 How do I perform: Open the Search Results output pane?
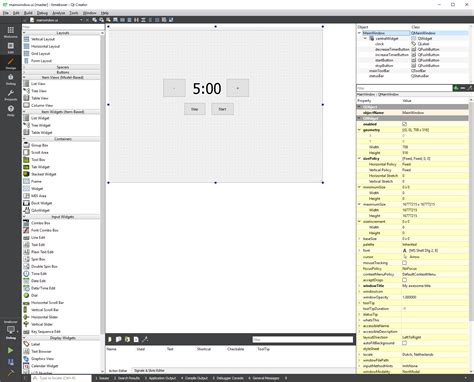click(127, 378)
